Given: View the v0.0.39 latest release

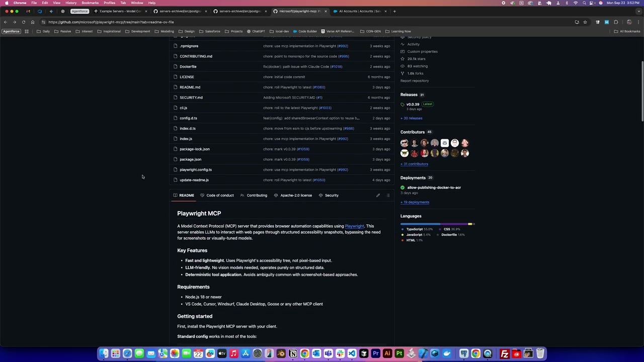Looking at the screenshot, I should pos(413,104).
